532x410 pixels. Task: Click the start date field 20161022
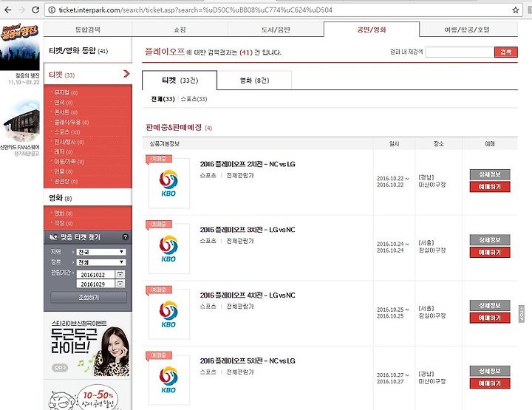click(95, 275)
